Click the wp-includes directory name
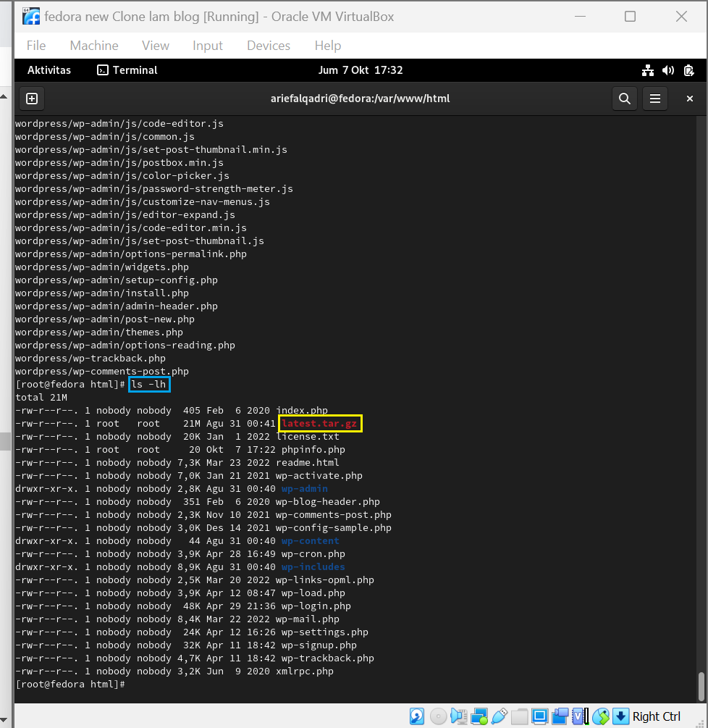This screenshot has width=708, height=728. pos(313,567)
